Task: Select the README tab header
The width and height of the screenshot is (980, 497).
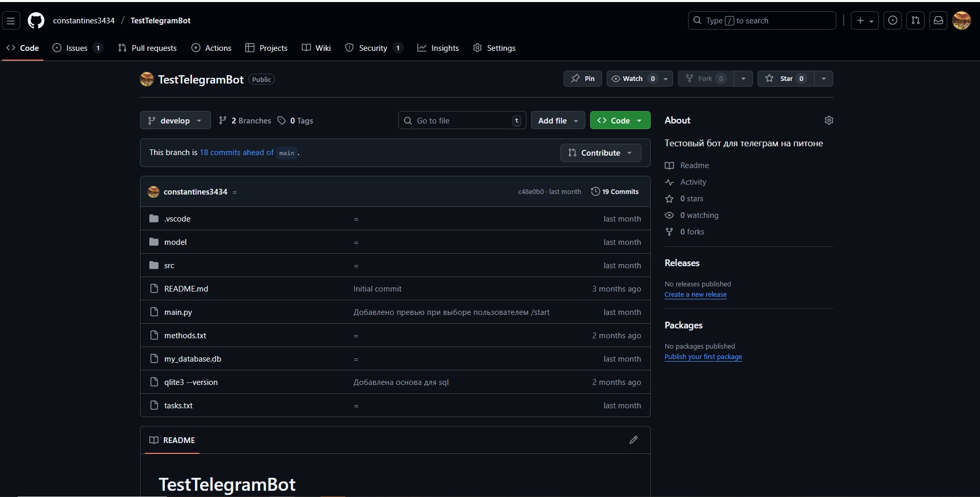Action: [x=172, y=440]
